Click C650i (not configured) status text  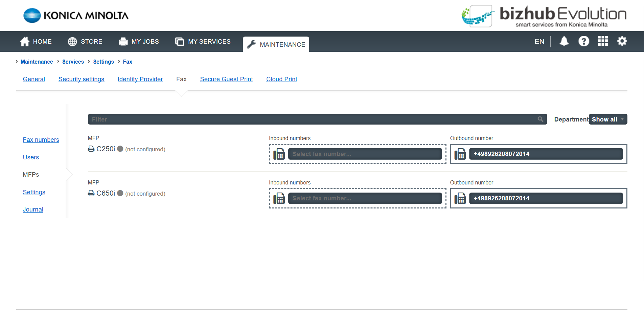pyautogui.click(x=145, y=194)
